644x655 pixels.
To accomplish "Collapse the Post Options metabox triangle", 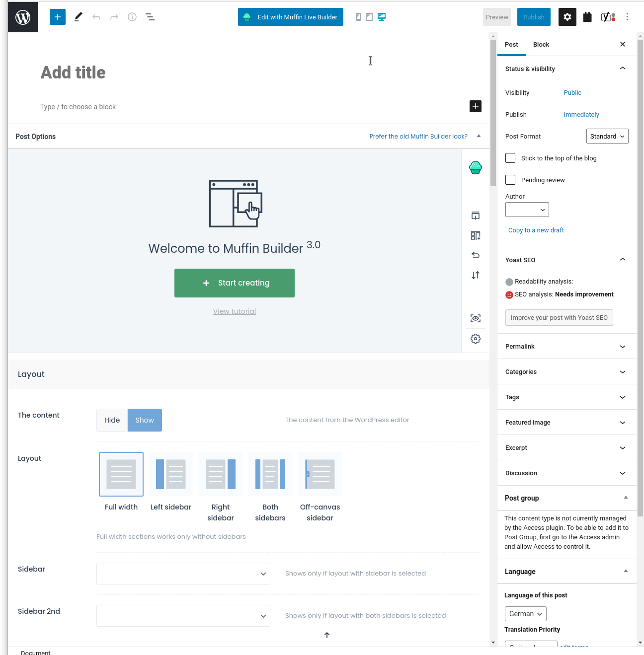I will point(479,136).
